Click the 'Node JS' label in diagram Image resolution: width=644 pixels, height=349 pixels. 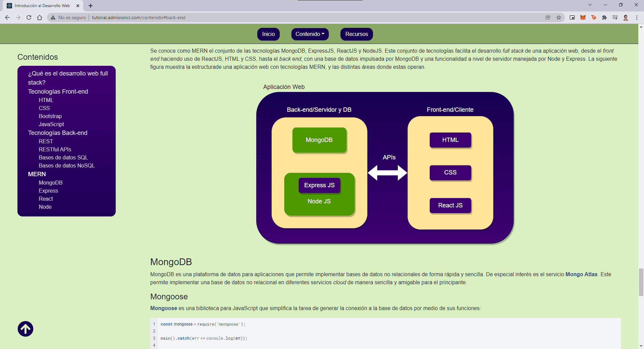coord(319,201)
